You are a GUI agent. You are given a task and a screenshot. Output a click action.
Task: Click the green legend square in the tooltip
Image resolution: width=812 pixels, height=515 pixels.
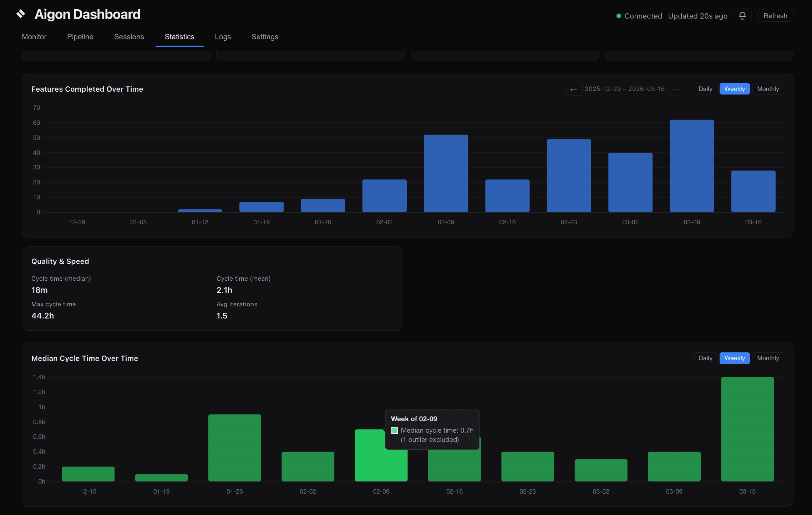coord(394,430)
